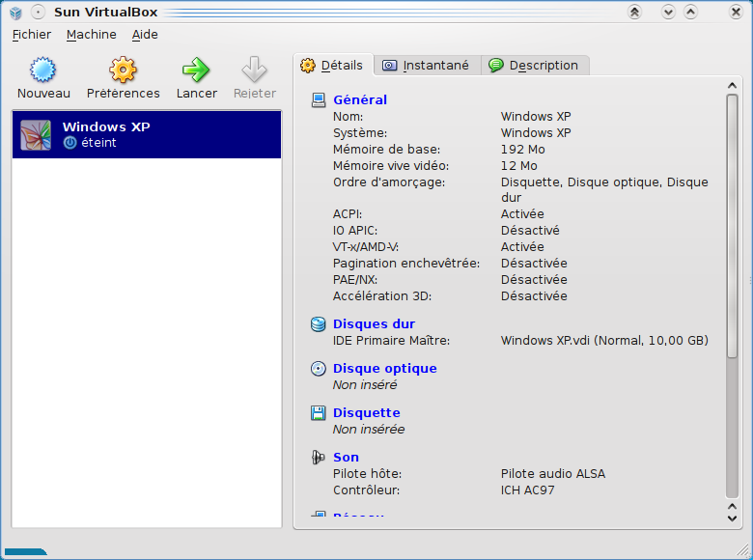This screenshot has width=753, height=560.
Task: Switch to the Instantané tab
Action: [x=426, y=66]
